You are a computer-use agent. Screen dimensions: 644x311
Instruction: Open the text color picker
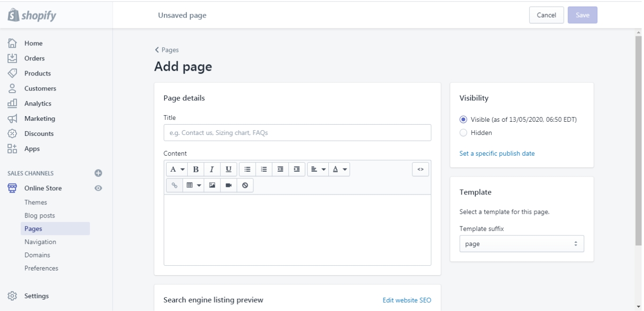pos(339,169)
